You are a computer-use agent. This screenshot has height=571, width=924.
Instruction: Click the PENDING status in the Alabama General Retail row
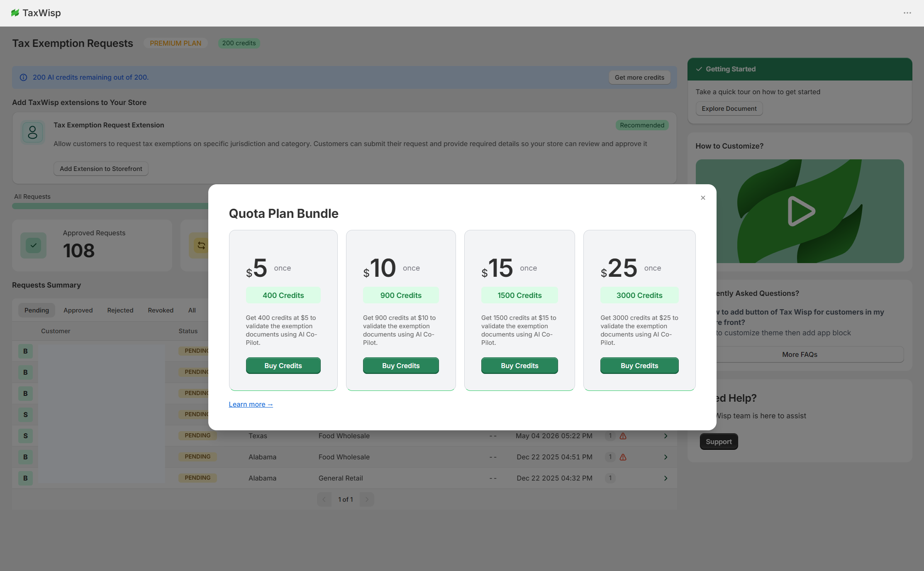coord(197,478)
